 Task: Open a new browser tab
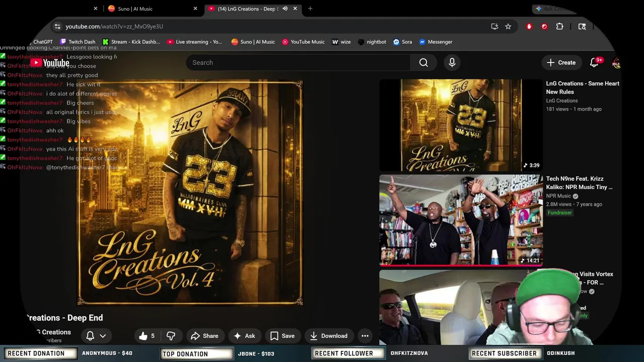(310, 9)
